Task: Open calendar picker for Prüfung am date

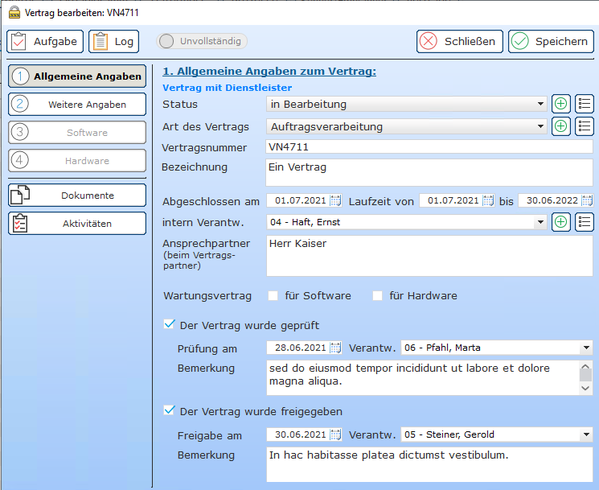Action: [335, 348]
